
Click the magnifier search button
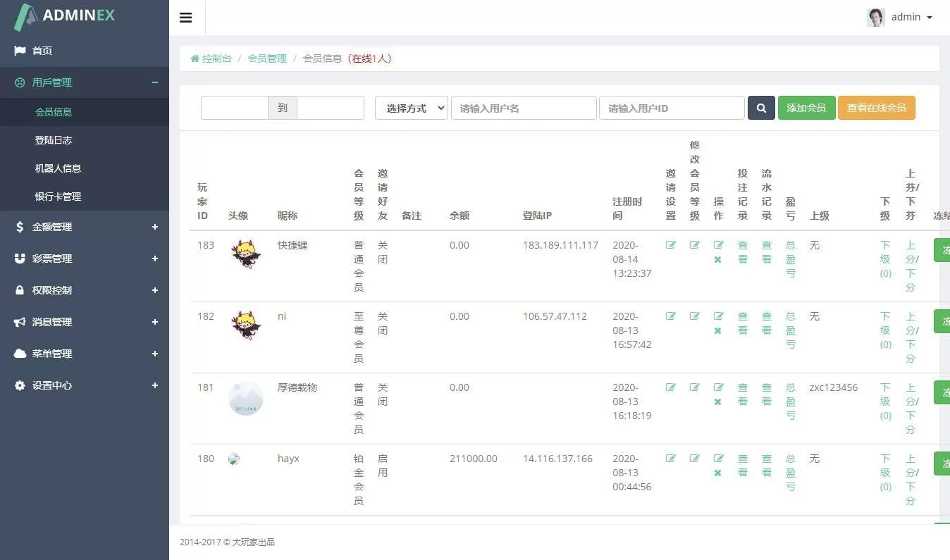tap(761, 108)
